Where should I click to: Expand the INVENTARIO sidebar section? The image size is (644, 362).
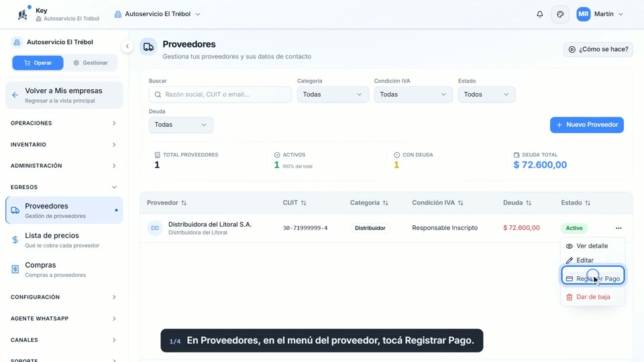click(x=64, y=145)
